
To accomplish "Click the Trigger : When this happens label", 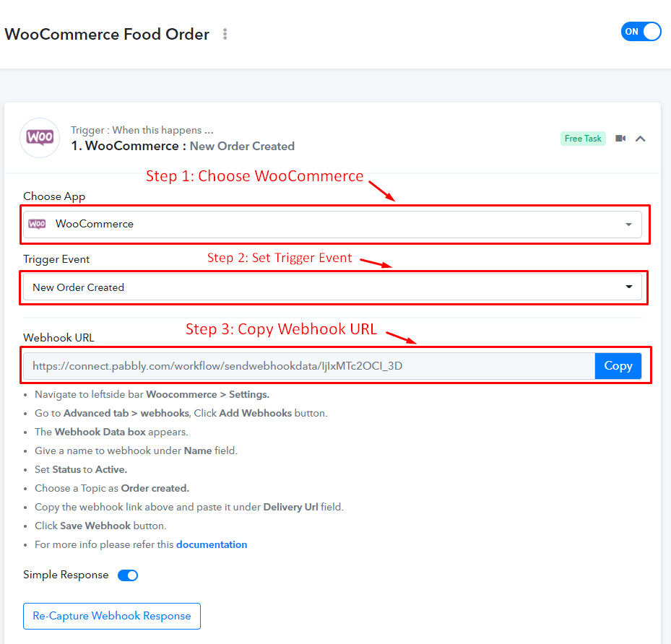I will pos(142,130).
